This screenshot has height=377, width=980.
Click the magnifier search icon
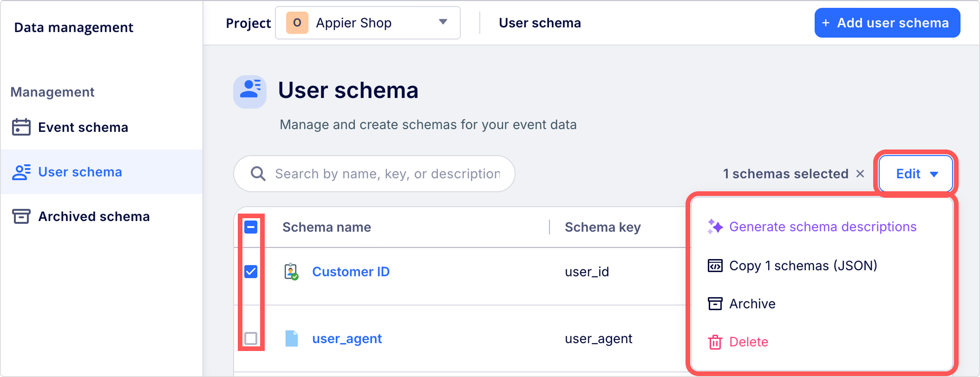[x=258, y=174]
